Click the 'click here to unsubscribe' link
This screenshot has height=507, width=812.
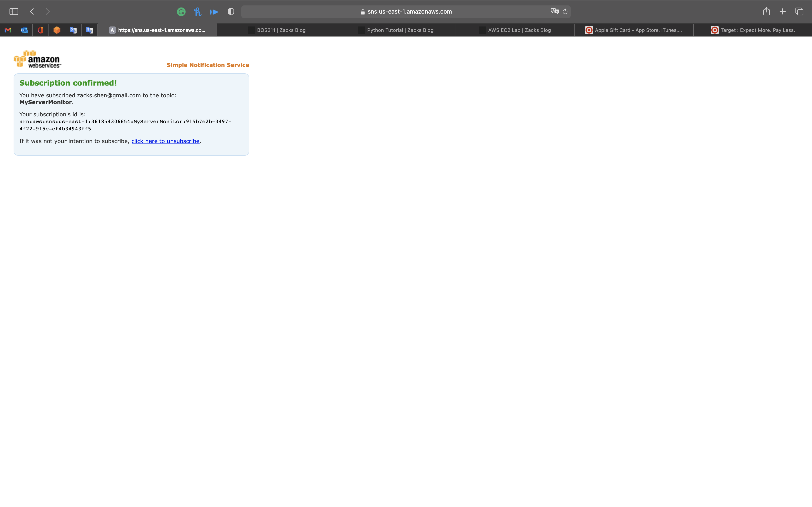pos(165,141)
